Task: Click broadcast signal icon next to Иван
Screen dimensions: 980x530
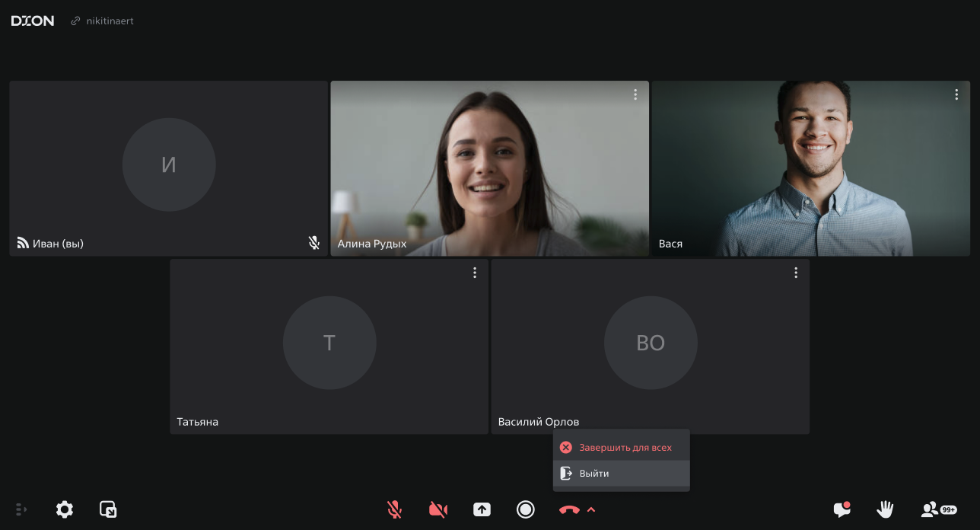Action: pyautogui.click(x=23, y=244)
